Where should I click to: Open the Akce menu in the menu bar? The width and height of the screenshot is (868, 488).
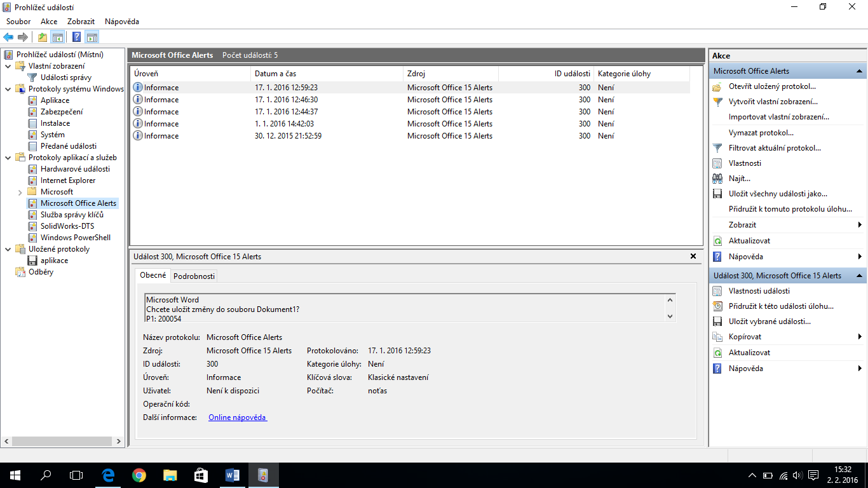pos(49,22)
